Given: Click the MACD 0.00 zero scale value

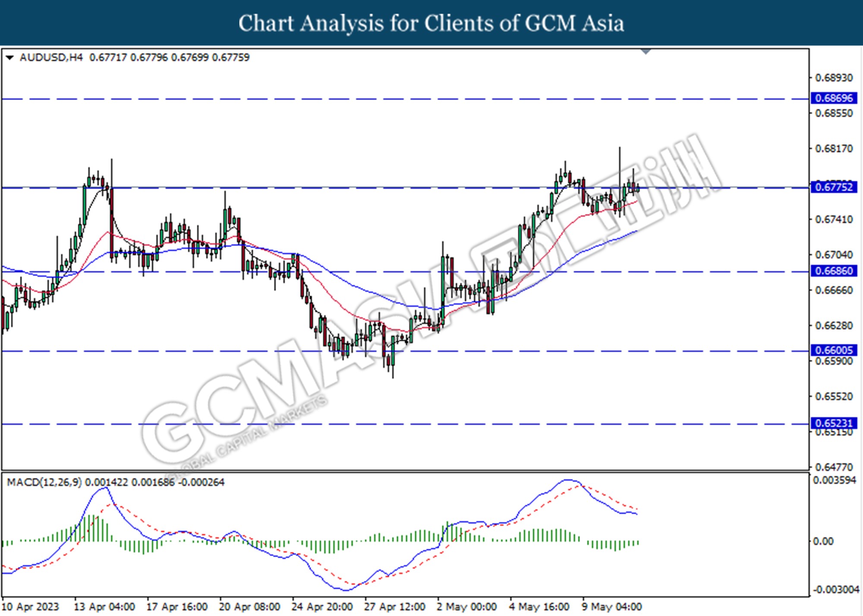Looking at the screenshot, I should tap(823, 541).
